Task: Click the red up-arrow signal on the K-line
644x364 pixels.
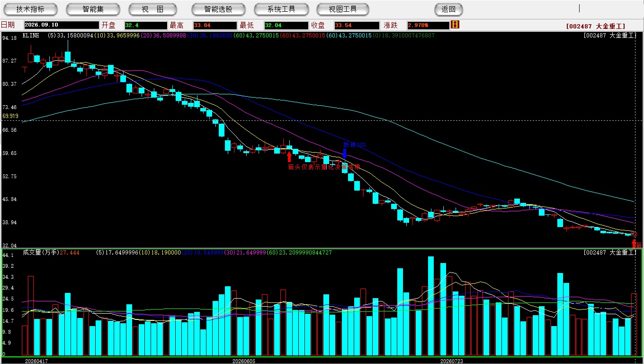Action: (289, 156)
